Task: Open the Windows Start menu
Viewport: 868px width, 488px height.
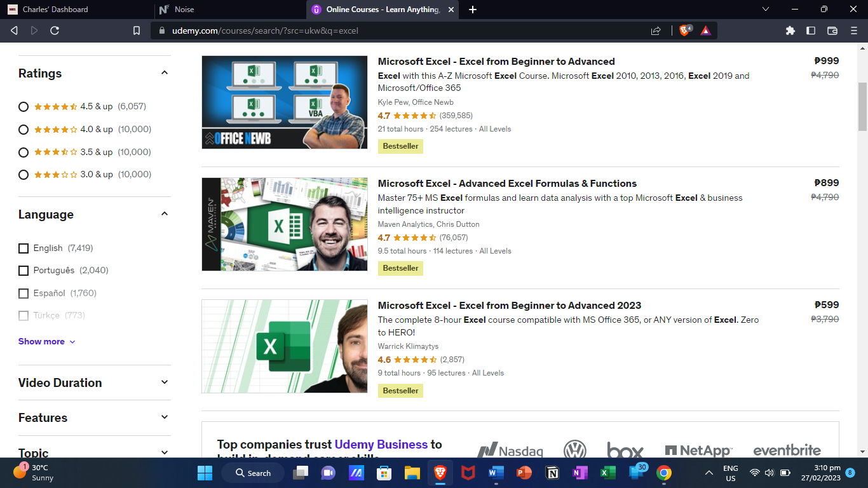Action: pyautogui.click(x=205, y=473)
